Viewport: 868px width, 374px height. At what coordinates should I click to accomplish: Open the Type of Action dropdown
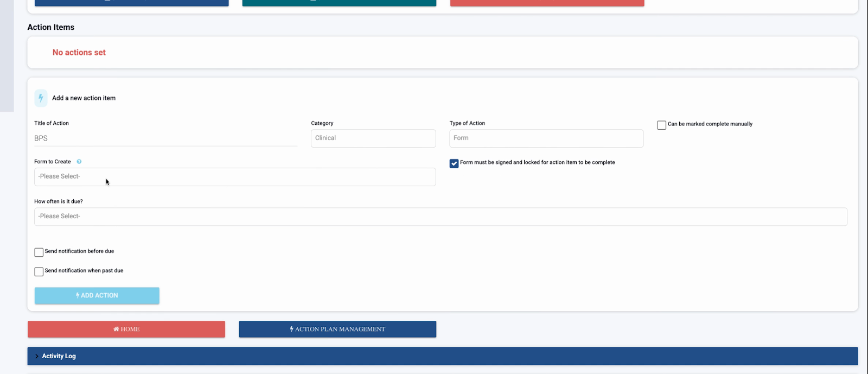[x=546, y=138]
